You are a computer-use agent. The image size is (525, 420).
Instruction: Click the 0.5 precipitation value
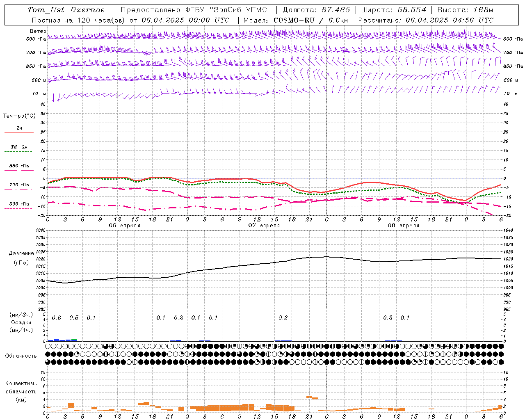74,318
